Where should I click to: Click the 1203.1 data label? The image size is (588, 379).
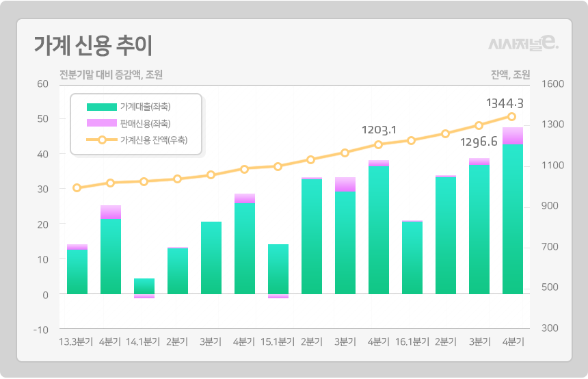379,129
